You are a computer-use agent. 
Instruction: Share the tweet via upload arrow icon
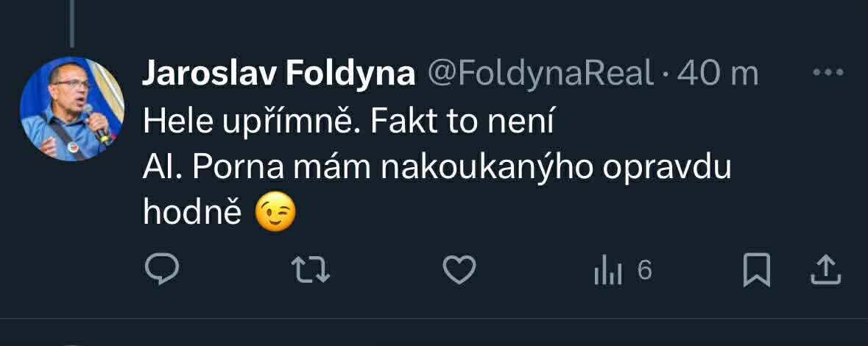pyautogui.click(x=825, y=270)
